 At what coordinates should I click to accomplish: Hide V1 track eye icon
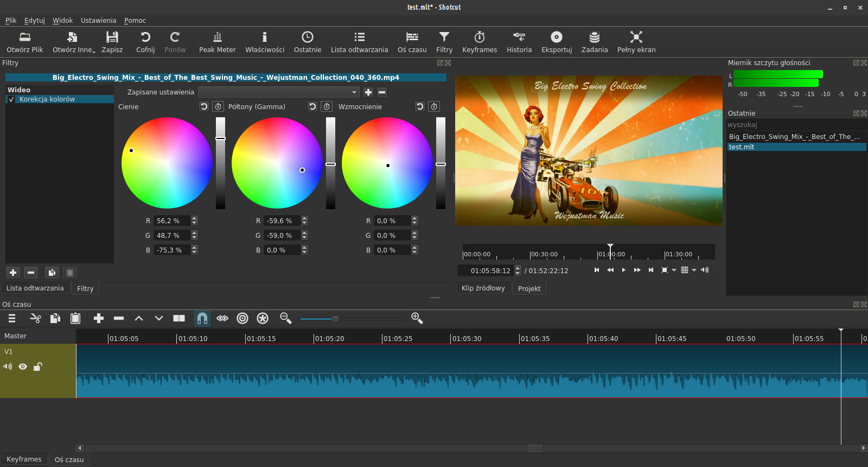(x=23, y=367)
